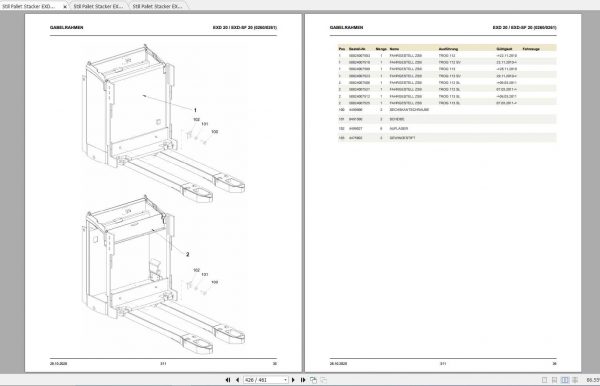This screenshot has height=386, width=600.
Task: Click GABELRAHMEN heading on right page
Action: [346, 28]
